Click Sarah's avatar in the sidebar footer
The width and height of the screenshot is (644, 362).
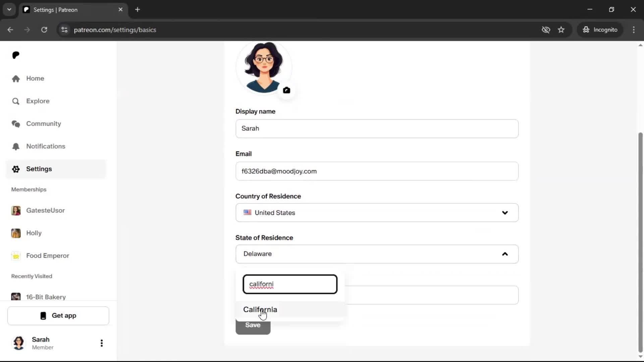pyautogui.click(x=19, y=343)
